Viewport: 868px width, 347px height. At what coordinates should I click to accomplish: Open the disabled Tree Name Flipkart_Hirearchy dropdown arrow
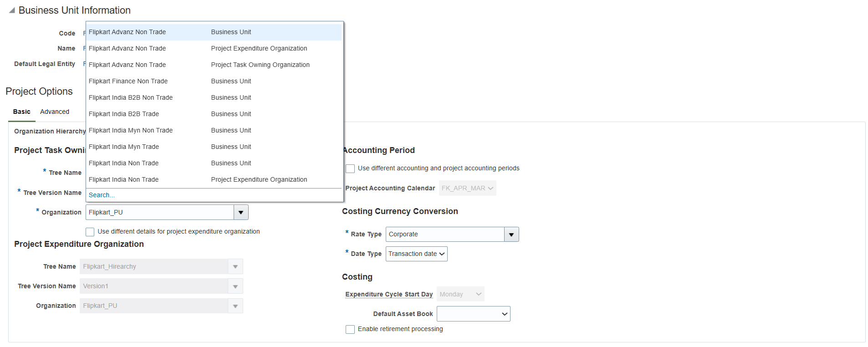pos(235,266)
